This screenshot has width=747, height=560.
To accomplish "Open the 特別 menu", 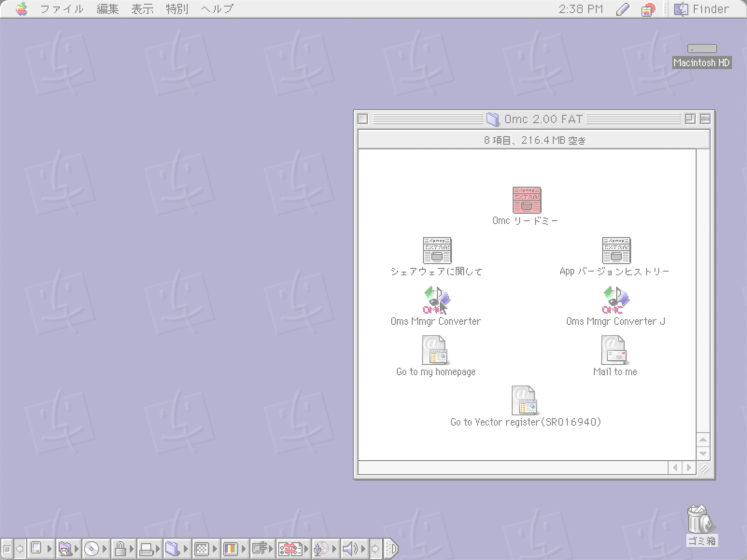I will tap(176, 9).
